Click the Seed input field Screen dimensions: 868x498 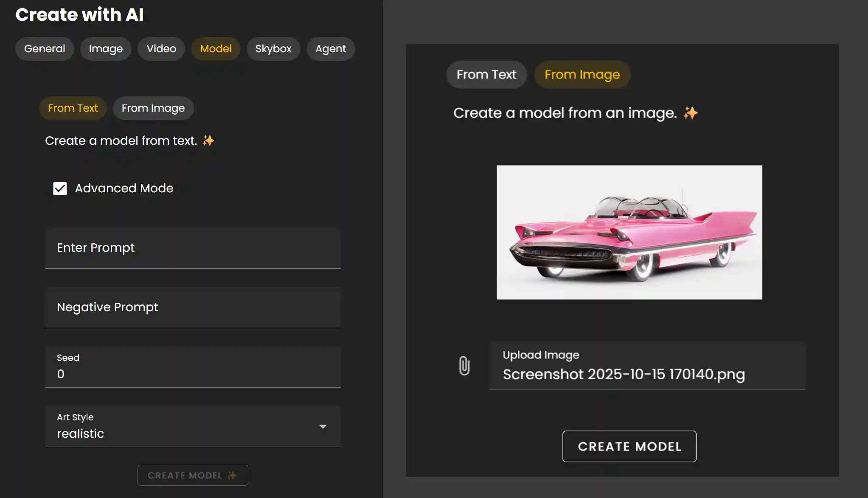coord(192,374)
